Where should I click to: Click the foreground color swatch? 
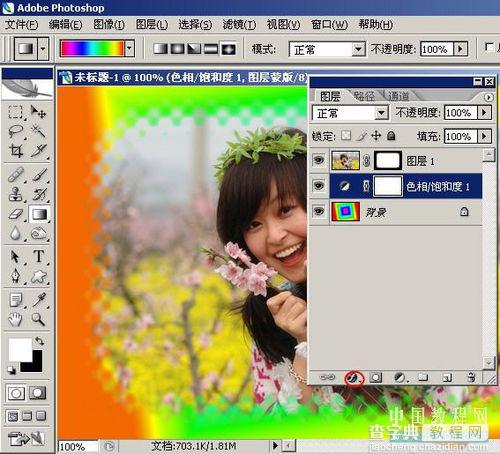pyautogui.click(x=20, y=350)
